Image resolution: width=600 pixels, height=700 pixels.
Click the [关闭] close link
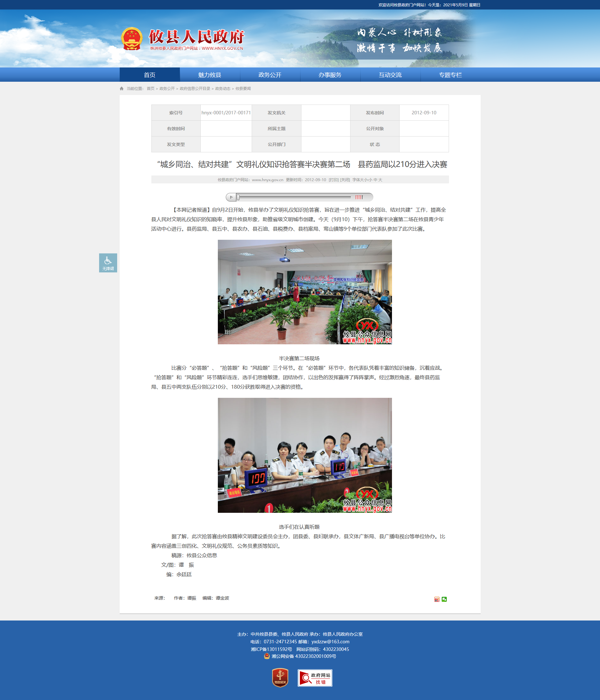point(345,180)
